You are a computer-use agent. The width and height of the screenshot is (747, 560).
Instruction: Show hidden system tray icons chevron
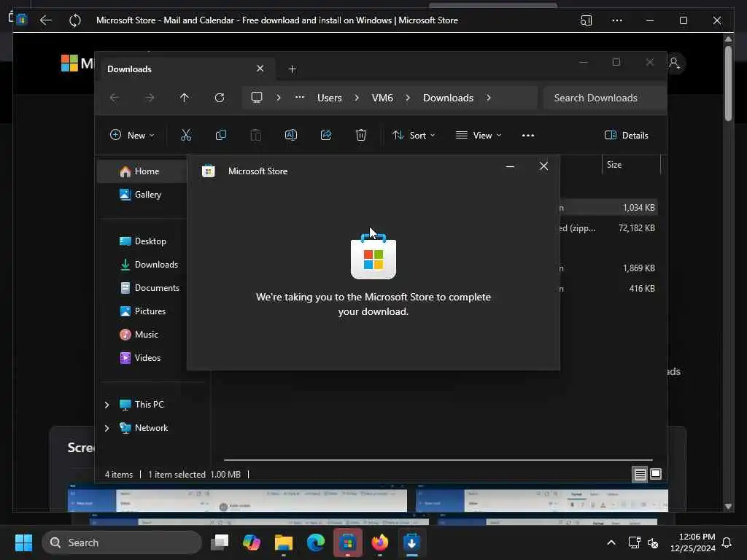[x=611, y=542]
